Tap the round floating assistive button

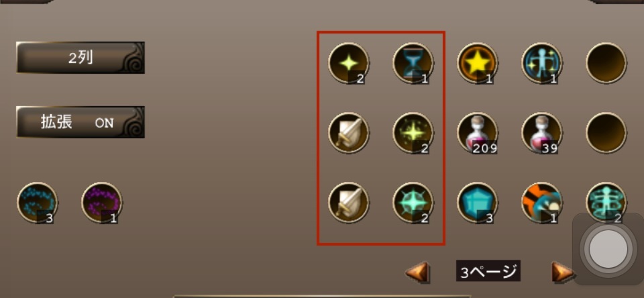[608, 249]
